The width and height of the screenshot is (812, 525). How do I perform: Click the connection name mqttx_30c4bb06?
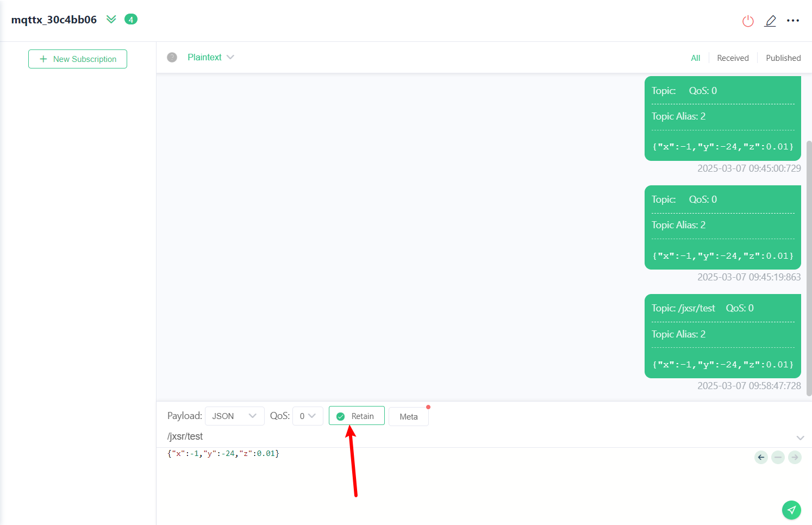(54, 20)
